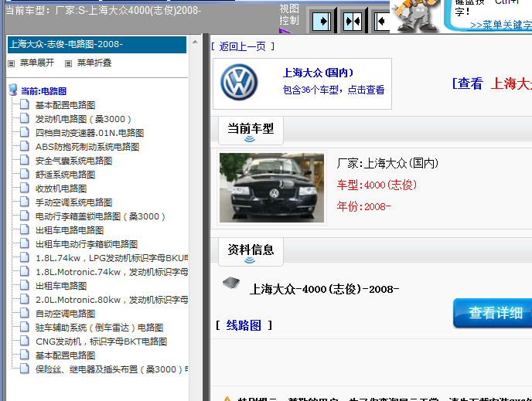532x401 pixels.
Task: Click the page icon beside ABS防抱死制动系统电路图
Action: point(25,146)
